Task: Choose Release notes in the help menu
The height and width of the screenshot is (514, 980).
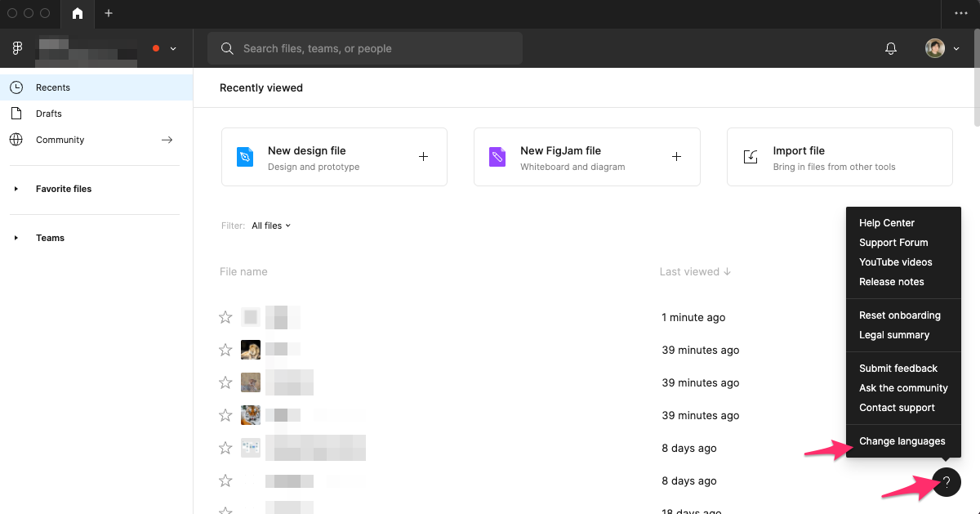Action: click(891, 282)
